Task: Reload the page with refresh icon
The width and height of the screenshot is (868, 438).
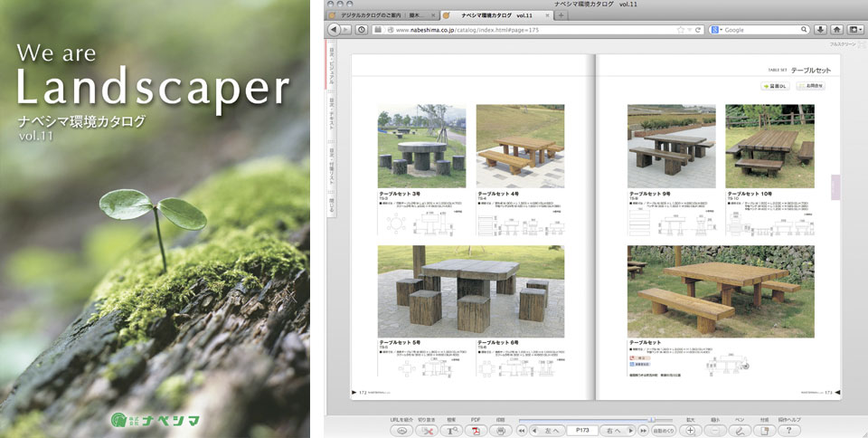Action: coord(699,30)
